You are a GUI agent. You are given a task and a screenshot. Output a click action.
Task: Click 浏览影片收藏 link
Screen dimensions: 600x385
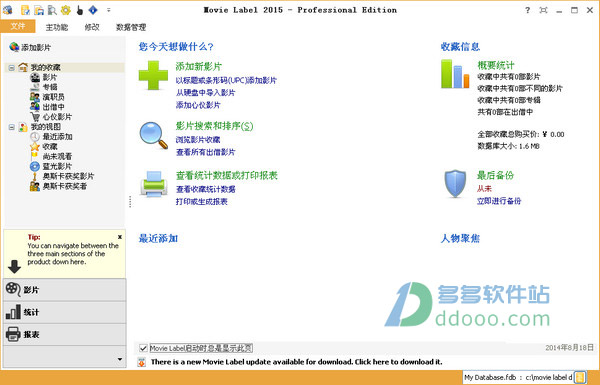tap(198, 140)
